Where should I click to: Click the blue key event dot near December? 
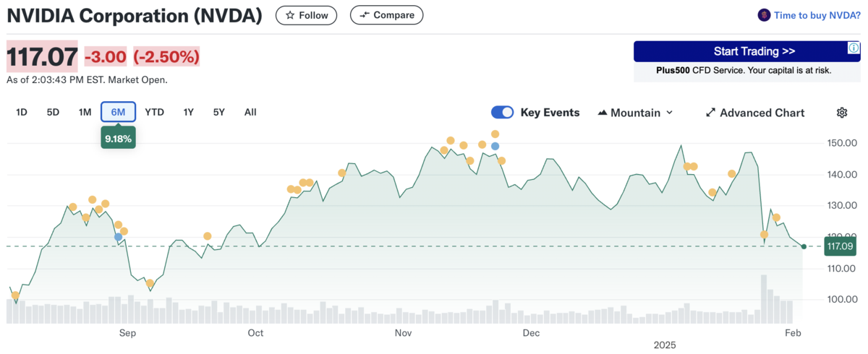coord(495,146)
